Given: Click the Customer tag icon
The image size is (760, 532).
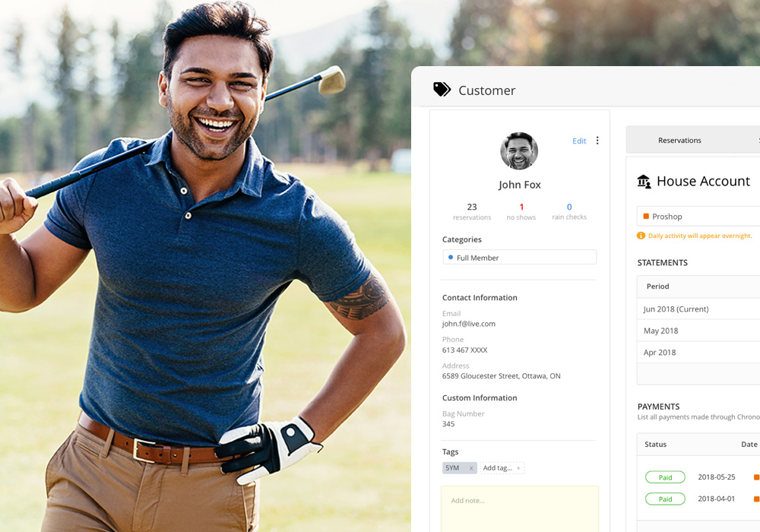Looking at the screenshot, I should pyautogui.click(x=442, y=90).
